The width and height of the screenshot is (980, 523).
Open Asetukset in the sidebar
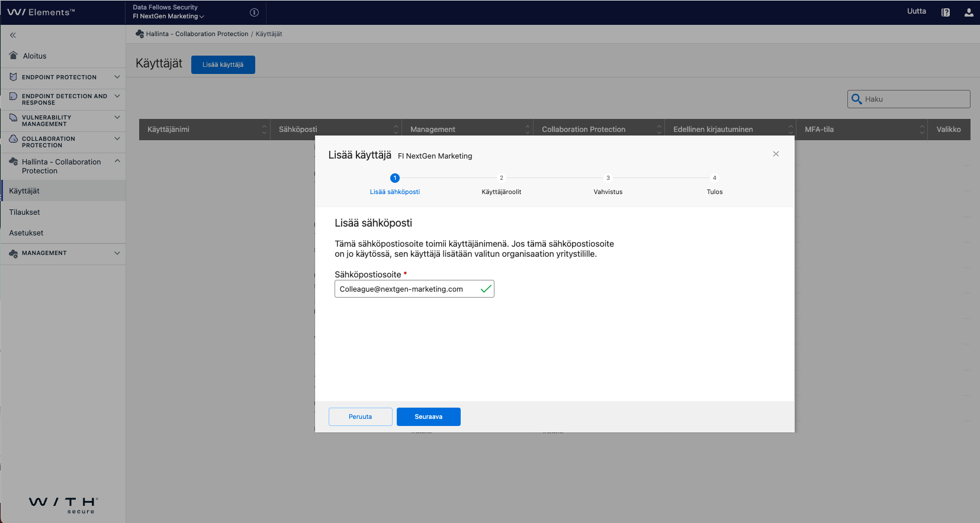tap(26, 233)
